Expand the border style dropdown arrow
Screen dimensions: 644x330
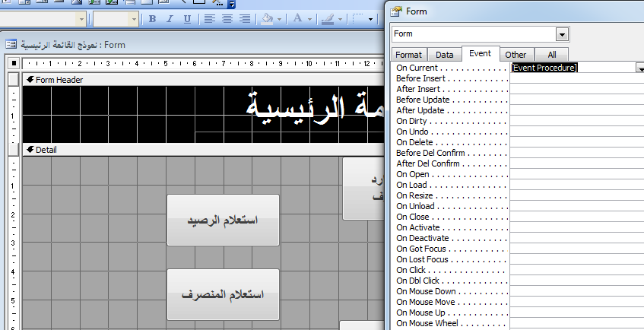[x=370, y=19]
